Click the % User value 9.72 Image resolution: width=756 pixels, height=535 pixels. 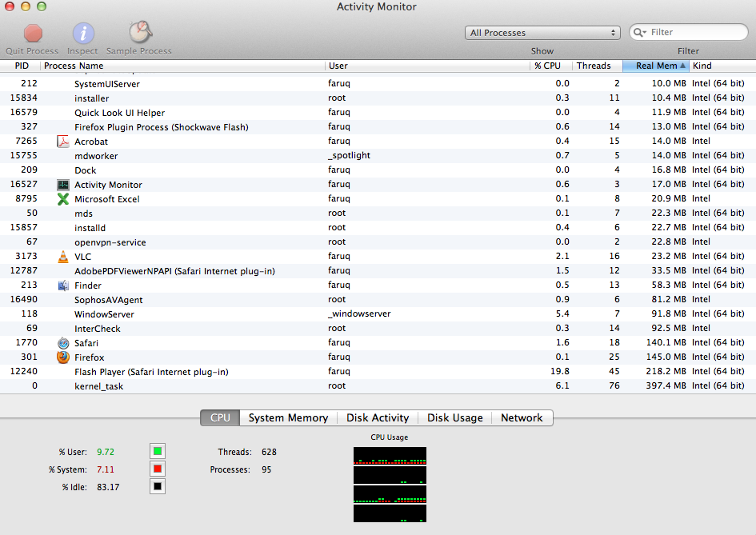coord(106,452)
